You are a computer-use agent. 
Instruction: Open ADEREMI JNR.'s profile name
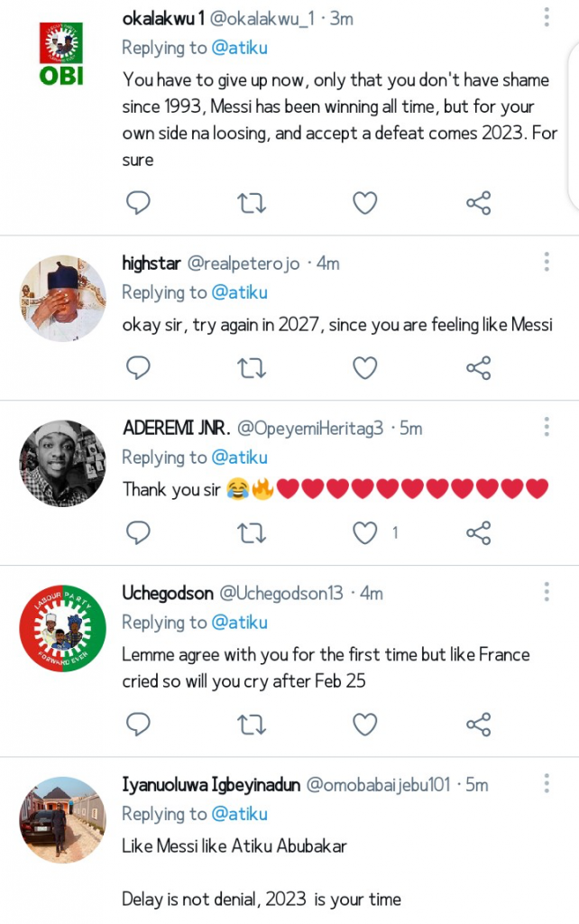click(175, 428)
